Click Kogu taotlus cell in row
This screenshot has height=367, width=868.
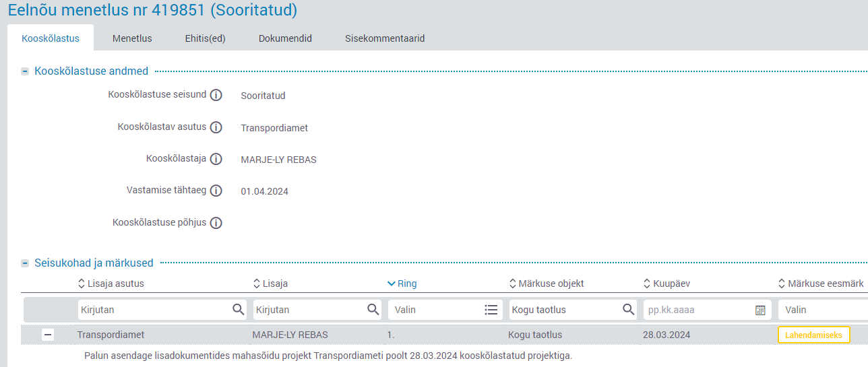[535, 335]
